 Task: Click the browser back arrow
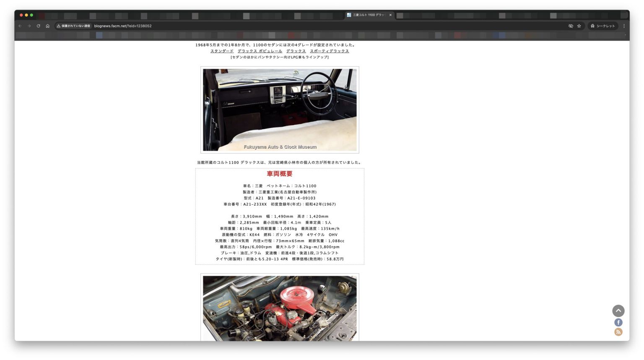tap(20, 26)
